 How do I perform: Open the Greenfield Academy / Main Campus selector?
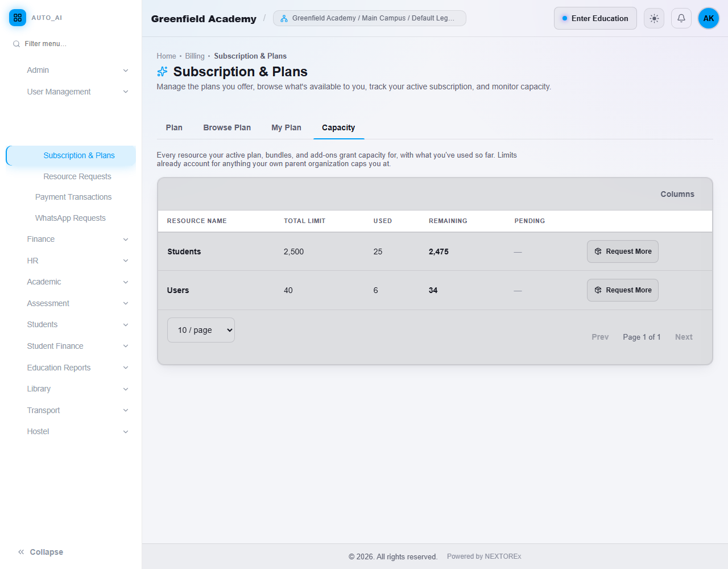tap(370, 18)
